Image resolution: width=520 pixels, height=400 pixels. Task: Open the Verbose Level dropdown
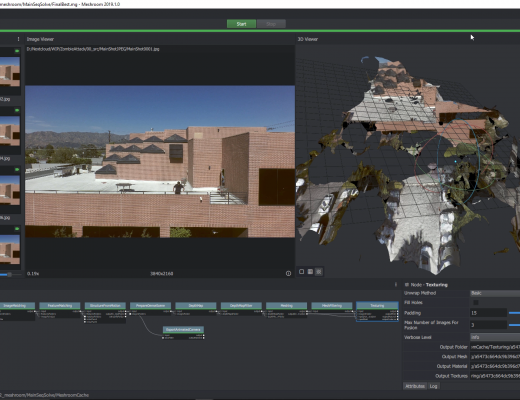(x=495, y=337)
